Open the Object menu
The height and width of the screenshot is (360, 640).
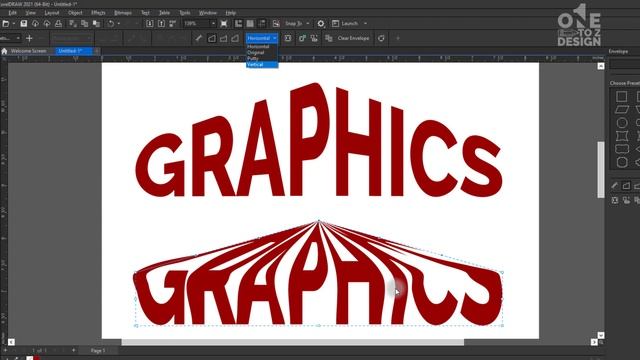click(75, 13)
